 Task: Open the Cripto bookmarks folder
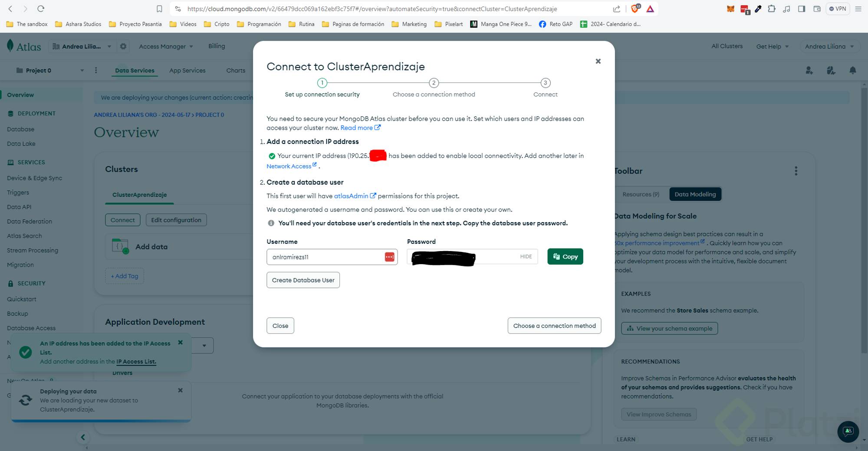tap(217, 24)
